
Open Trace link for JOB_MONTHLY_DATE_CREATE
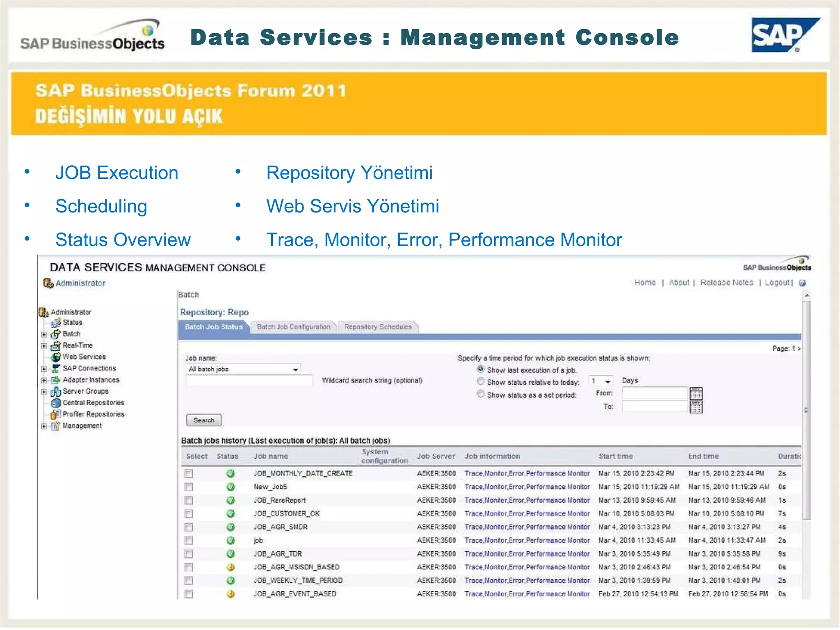(x=474, y=474)
